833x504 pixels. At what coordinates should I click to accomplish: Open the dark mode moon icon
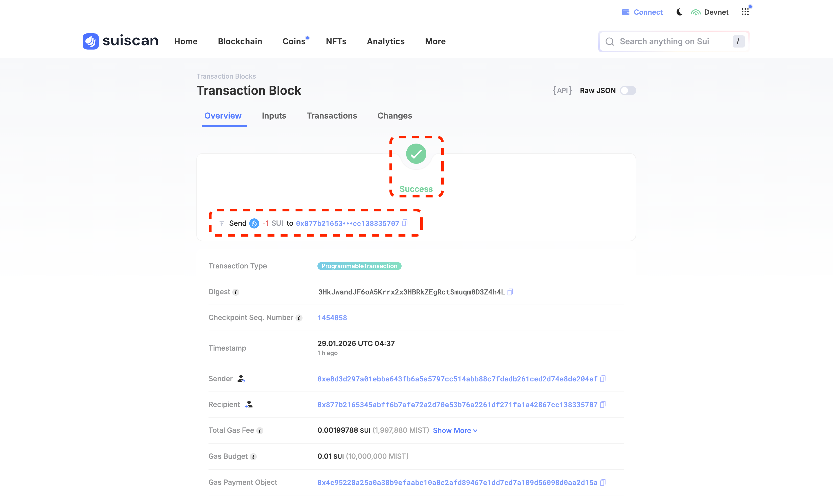[680, 12]
